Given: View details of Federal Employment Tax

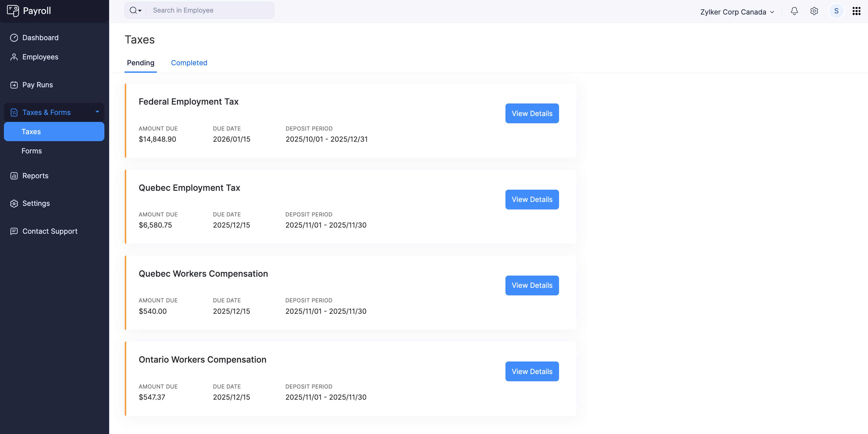Looking at the screenshot, I should [x=532, y=114].
